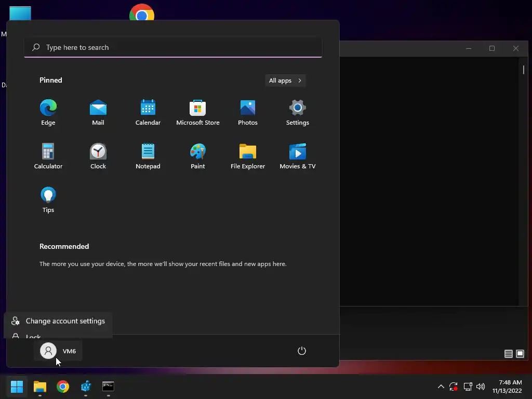Viewport: 532px width, 399px height.
Task: Launch Notepad from Start menu
Action: tap(148, 156)
